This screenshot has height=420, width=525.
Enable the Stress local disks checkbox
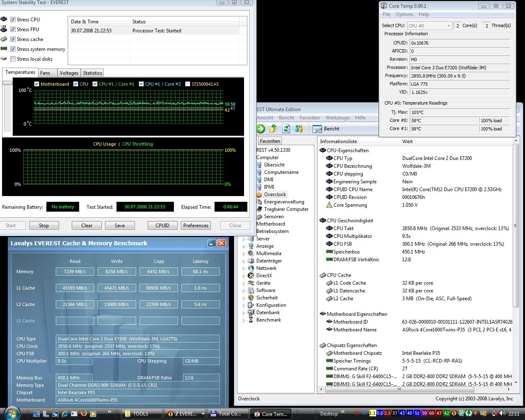[13, 59]
